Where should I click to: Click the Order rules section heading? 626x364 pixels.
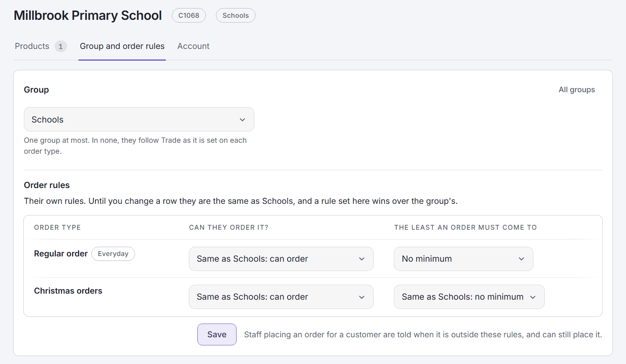click(x=47, y=185)
